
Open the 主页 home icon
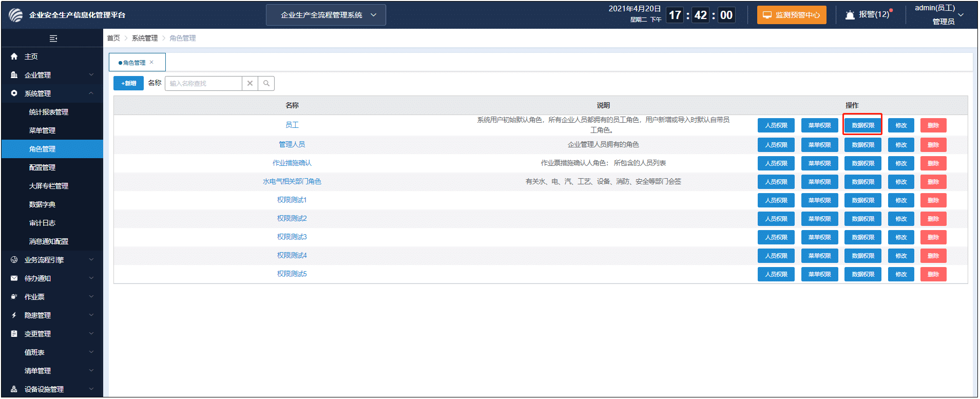(14, 56)
